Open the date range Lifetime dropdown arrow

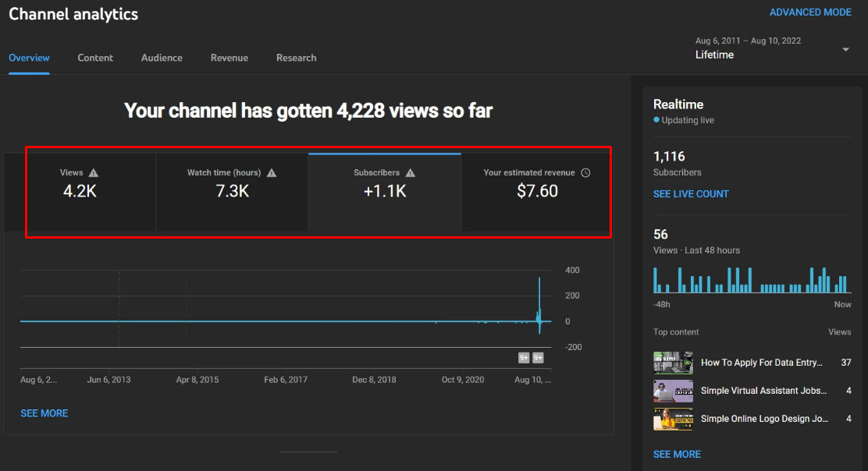point(845,50)
